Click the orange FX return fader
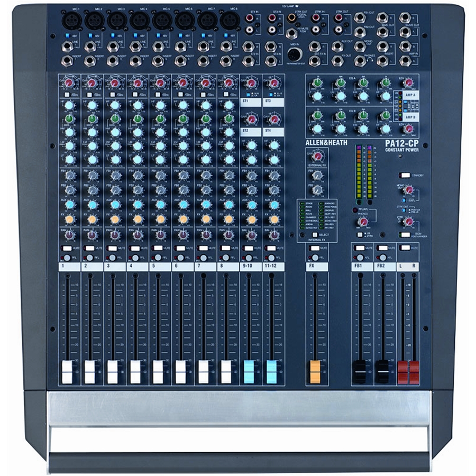 [315, 372]
